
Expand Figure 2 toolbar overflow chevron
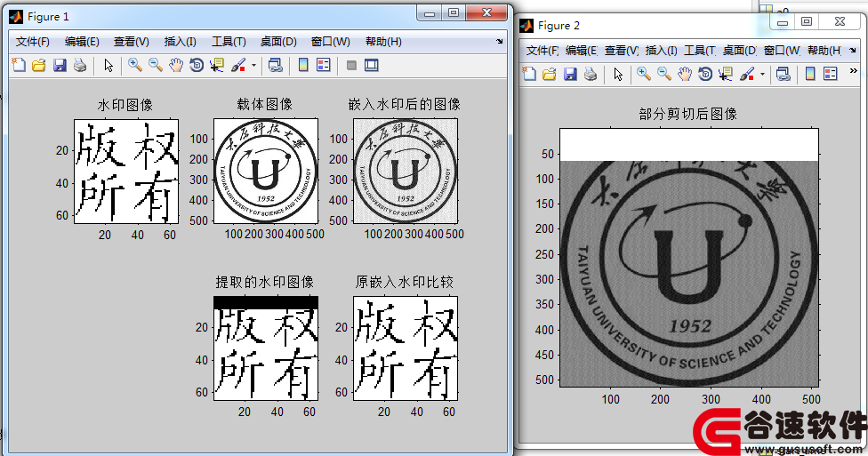pos(853,71)
